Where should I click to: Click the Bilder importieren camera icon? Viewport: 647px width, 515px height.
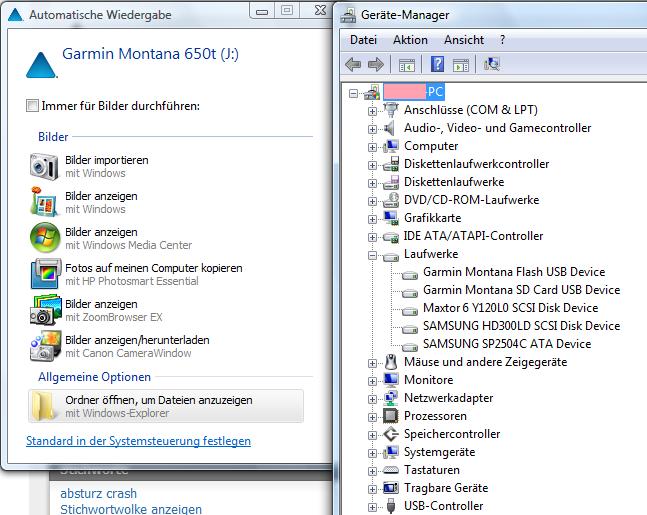point(44,166)
